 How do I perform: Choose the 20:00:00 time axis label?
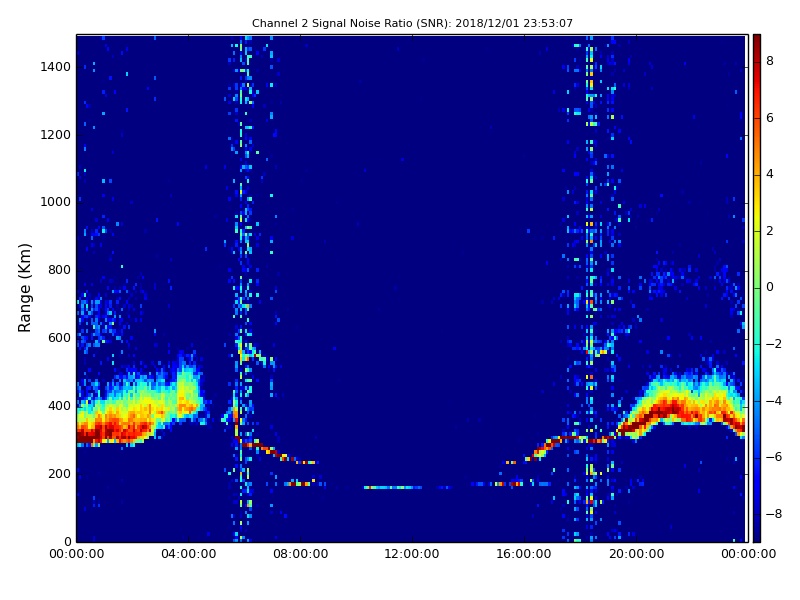click(636, 555)
